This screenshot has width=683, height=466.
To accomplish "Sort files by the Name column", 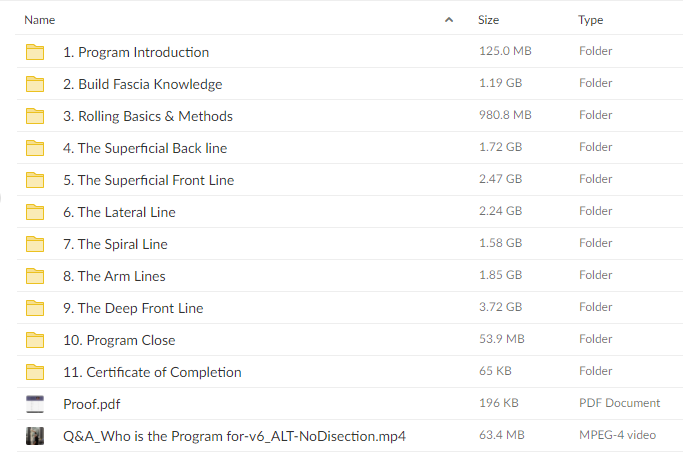I will pyautogui.click(x=40, y=20).
